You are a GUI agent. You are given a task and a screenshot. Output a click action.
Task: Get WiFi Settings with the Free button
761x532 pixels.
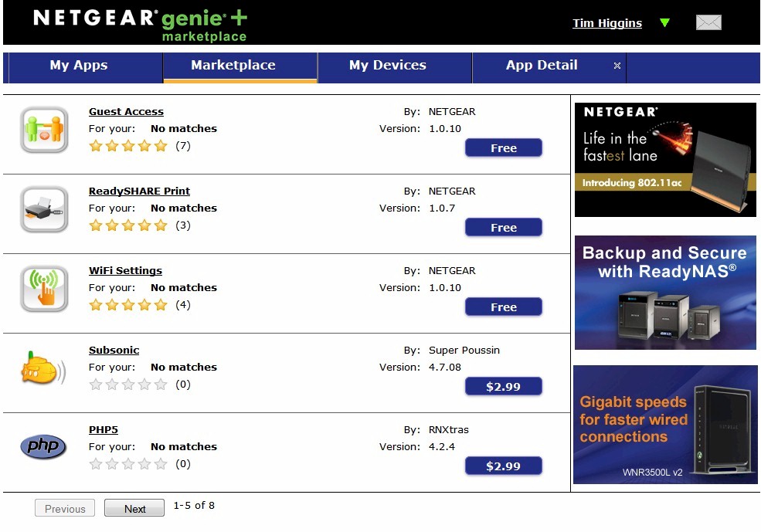pyautogui.click(x=503, y=307)
